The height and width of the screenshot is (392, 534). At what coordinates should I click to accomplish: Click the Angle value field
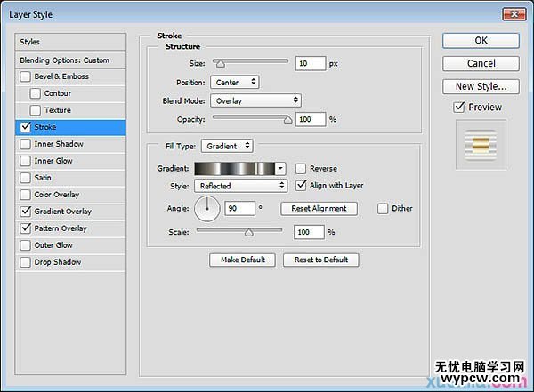239,208
